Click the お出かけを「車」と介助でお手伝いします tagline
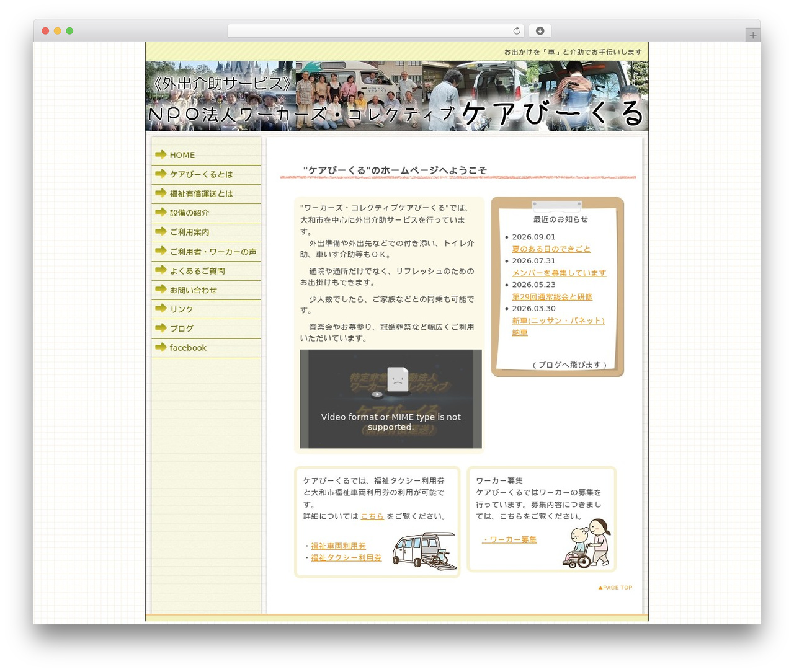This screenshot has height=672, width=794. pos(573,52)
